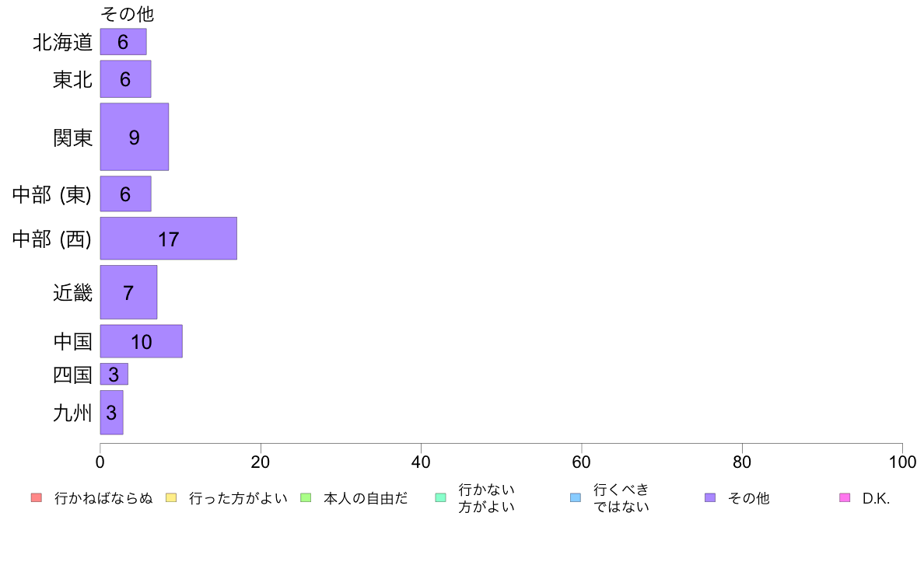Screen dimensions: 924x572
Task: Click the 本人の自由だ legend text
Action: coord(366,498)
